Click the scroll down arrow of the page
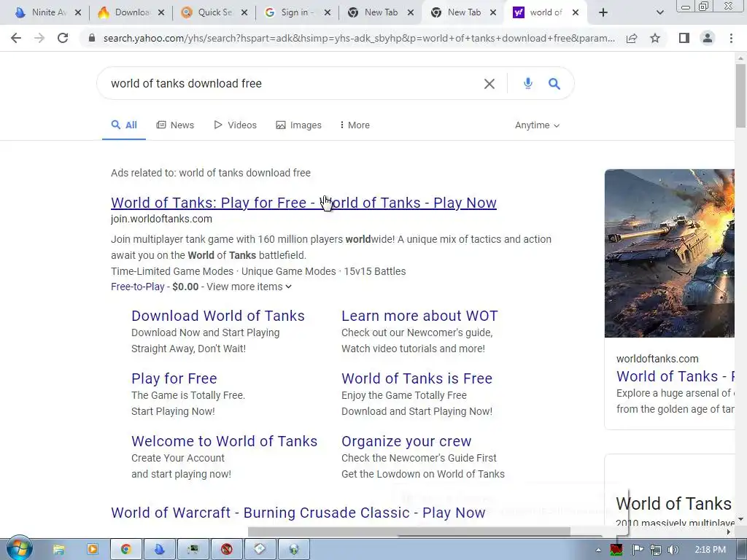Viewport: 747px width, 560px height. 740,519
